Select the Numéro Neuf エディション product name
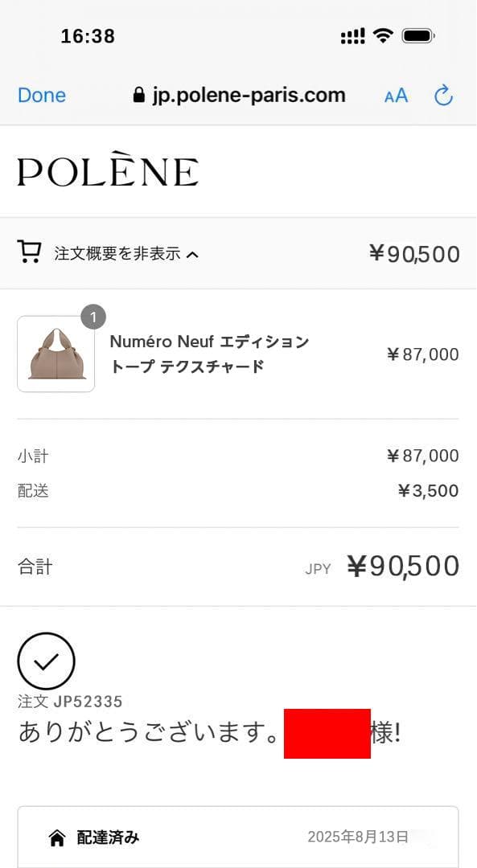This screenshot has width=477, height=868. click(x=209, y=342)
